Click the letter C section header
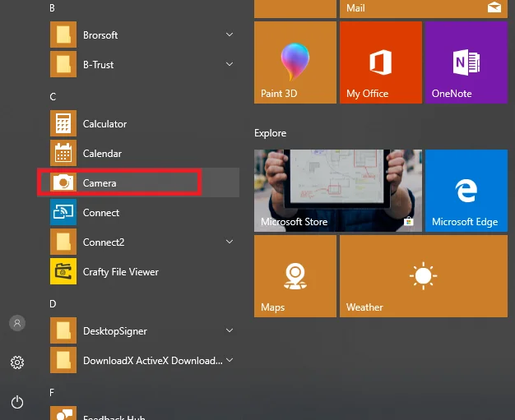Image resolution: width=515 pixels, height=420 pixels. click(53, 96)
